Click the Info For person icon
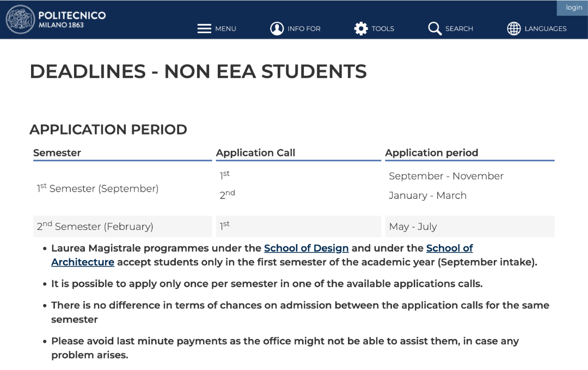Image resolution: width=588 pixels, height=370 pixels. tap(277, 28)
